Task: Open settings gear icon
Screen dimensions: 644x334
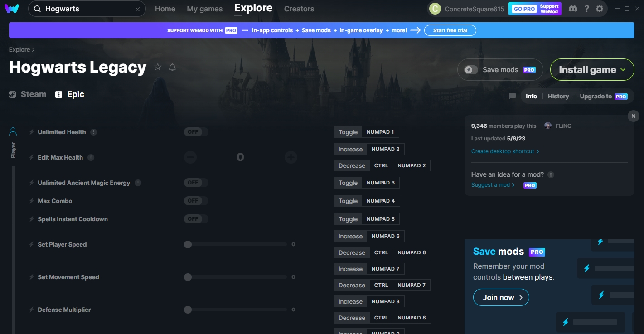Action: [600, 9]
